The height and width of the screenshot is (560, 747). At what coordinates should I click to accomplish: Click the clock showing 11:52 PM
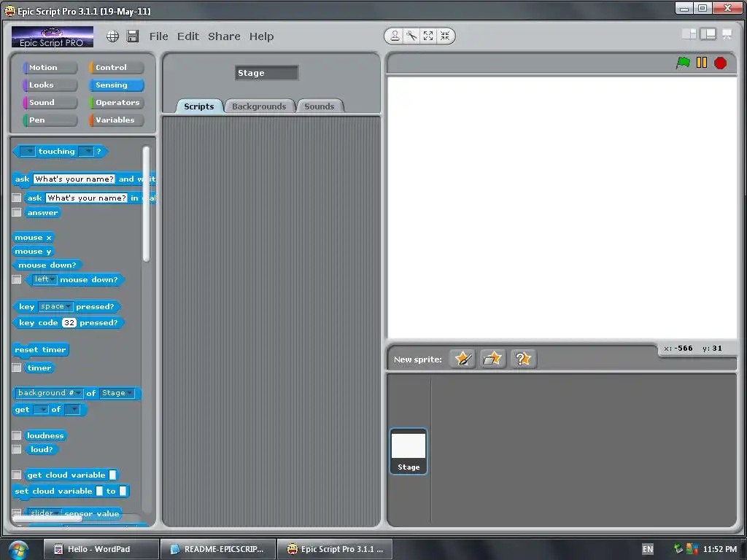tap(720, 549)
